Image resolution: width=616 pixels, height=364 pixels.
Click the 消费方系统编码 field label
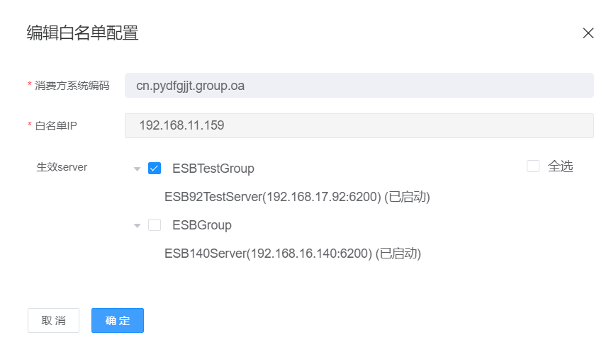point(72,86)
